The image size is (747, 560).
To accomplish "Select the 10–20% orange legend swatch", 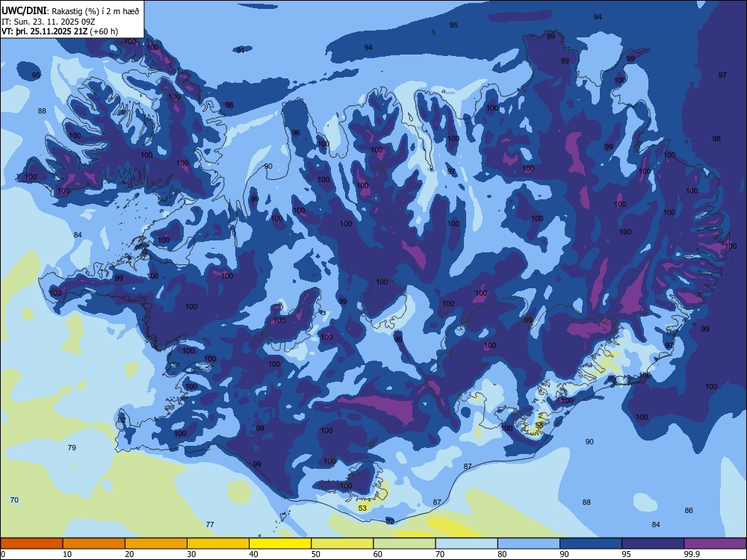I will 94,544.
